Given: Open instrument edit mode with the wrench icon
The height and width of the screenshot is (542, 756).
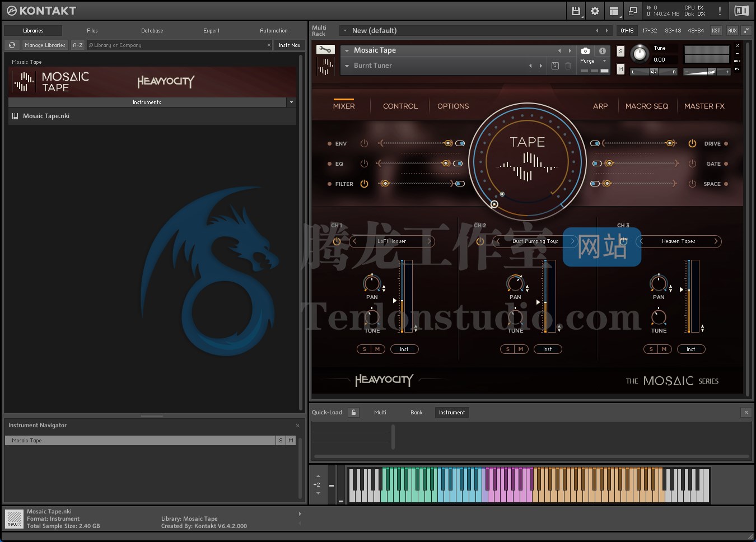Looking at the screenshot, I should (325, 49).
